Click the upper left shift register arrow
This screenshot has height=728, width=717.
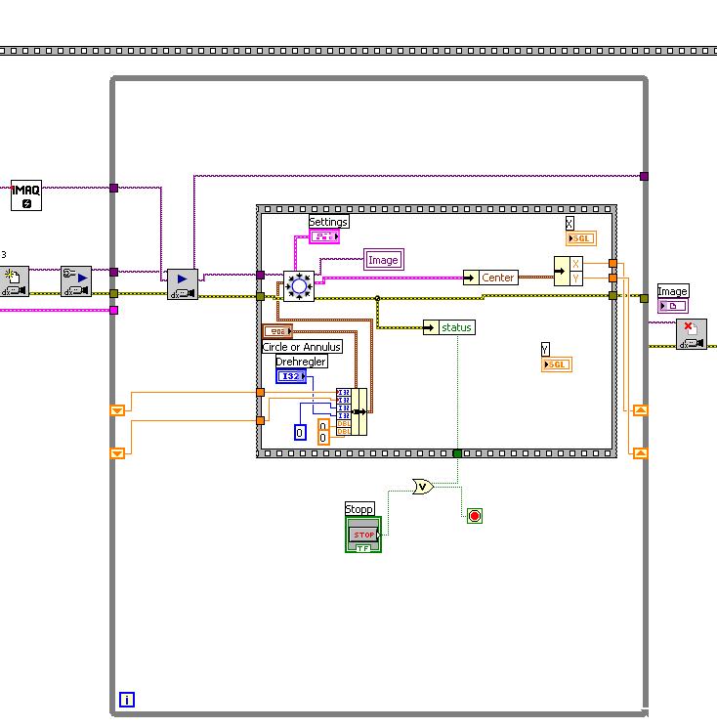pyautogui.click(x=117, y=410)
